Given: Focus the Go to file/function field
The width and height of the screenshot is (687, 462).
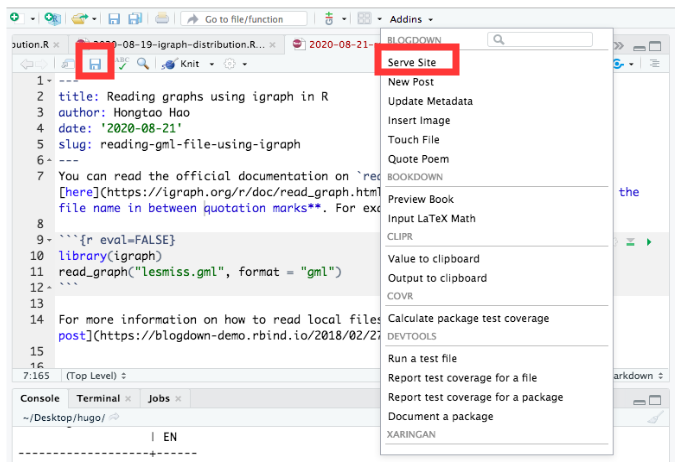Looking at the screenshot, I should click(x=244, y=19).
